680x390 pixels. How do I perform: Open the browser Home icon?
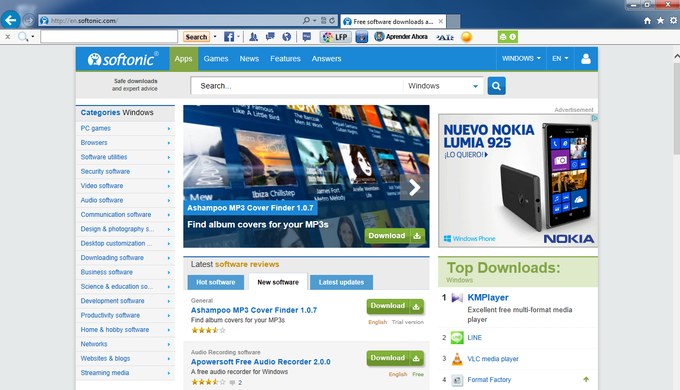click(647, 20)
